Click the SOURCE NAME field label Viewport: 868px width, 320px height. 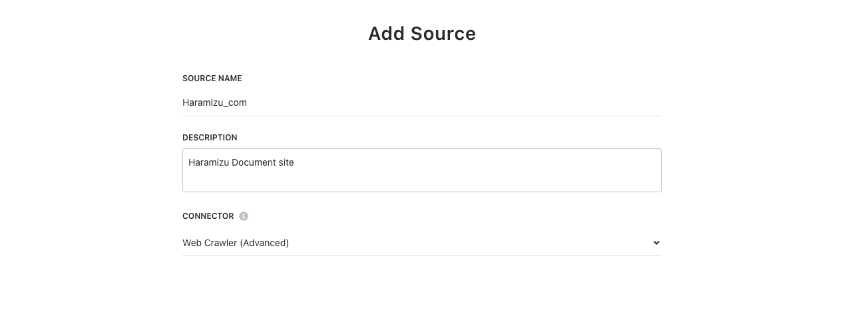212,79
